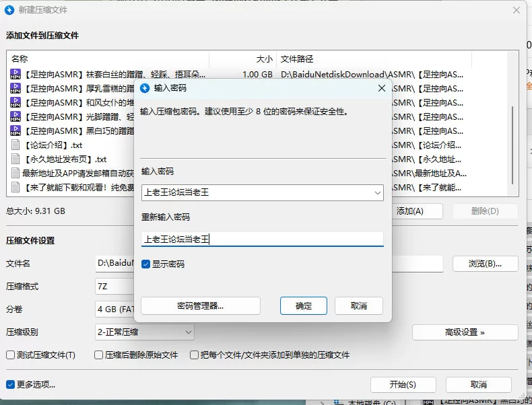Click the 大小 column header

(x=243, y=59)
